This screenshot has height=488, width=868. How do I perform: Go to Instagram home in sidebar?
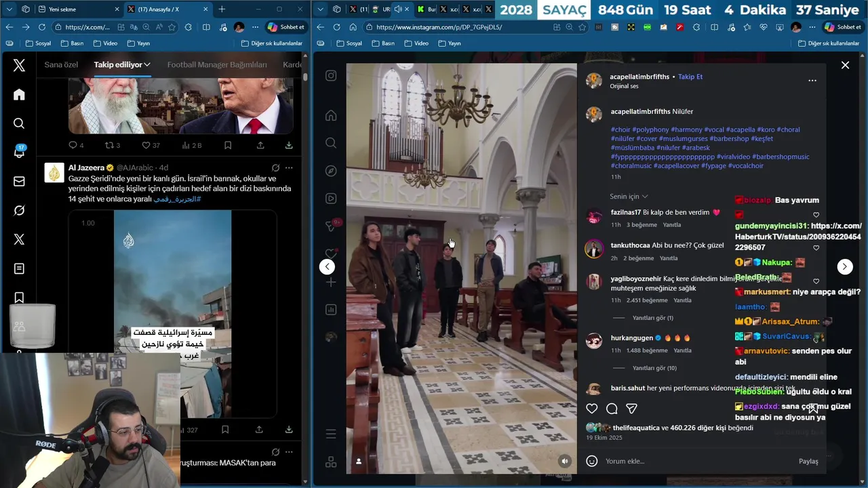(331, 115)
